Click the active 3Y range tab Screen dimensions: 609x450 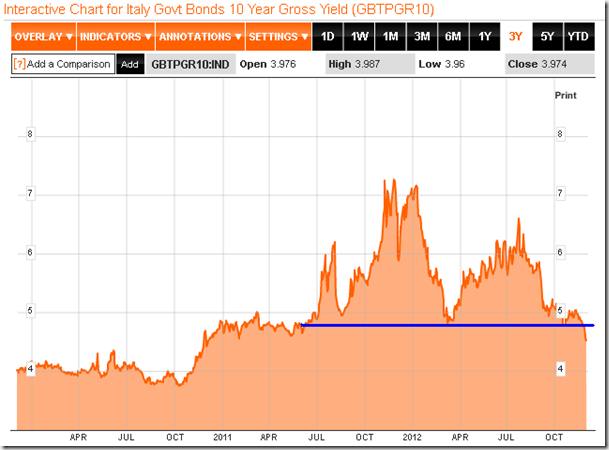pos(515,37)
